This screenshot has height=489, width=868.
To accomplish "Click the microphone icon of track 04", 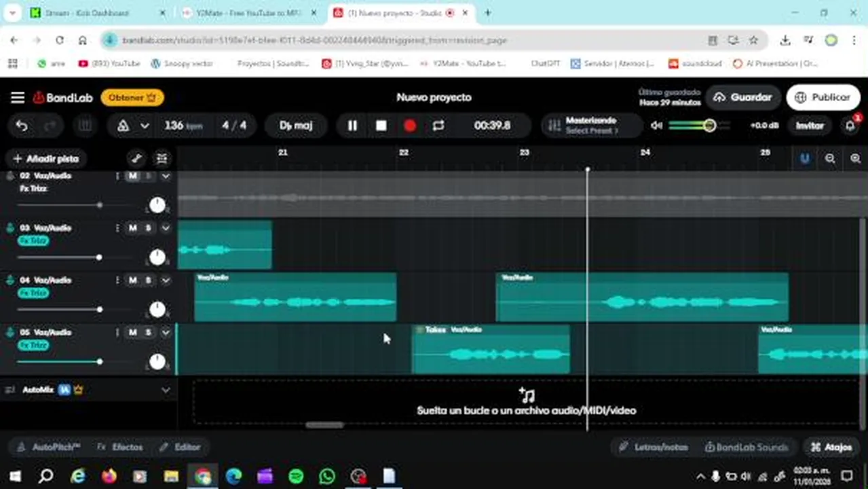I will click(10, 280).
